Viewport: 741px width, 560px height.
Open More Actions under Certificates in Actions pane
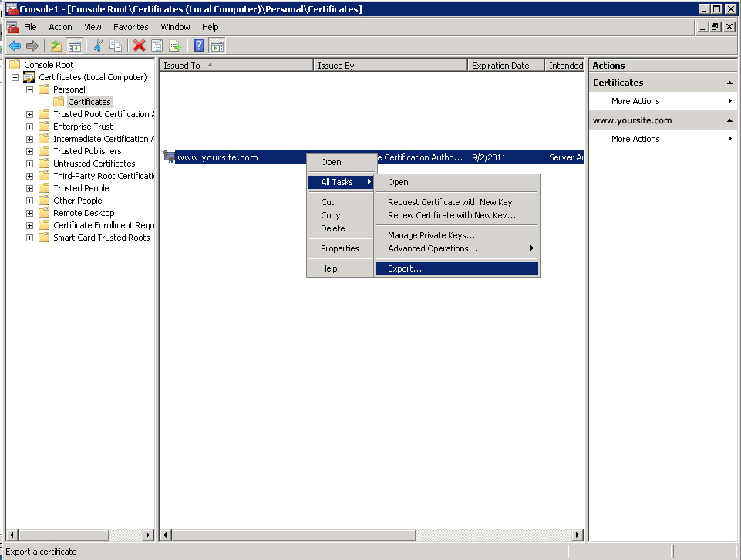663,101
